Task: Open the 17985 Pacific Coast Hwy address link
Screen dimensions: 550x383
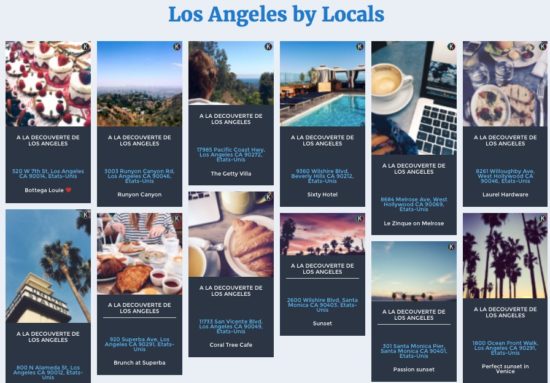Action: (x=231, y=154)
